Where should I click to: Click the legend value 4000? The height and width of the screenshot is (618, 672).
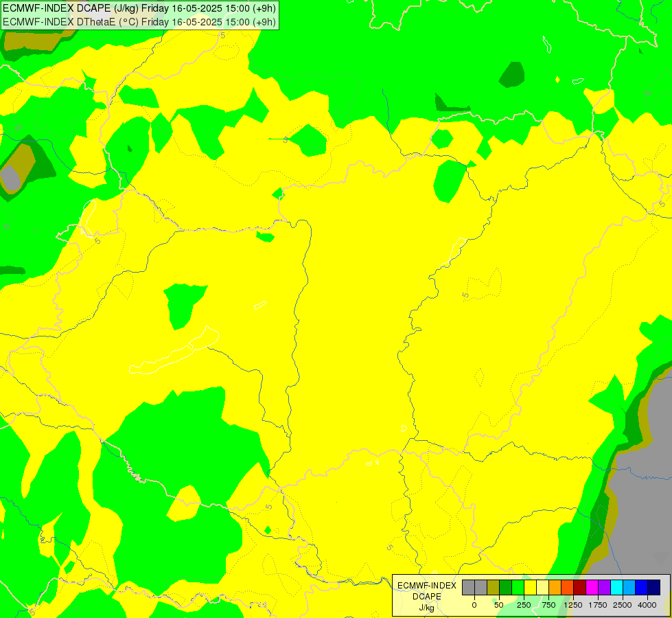pyautogui.click(x=647, y=605)
